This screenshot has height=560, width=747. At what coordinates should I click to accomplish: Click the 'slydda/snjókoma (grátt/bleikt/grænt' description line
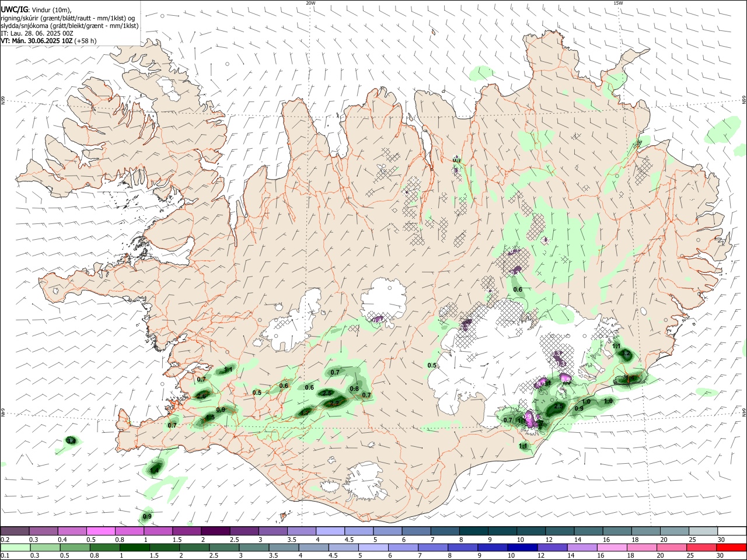[70, 26]
